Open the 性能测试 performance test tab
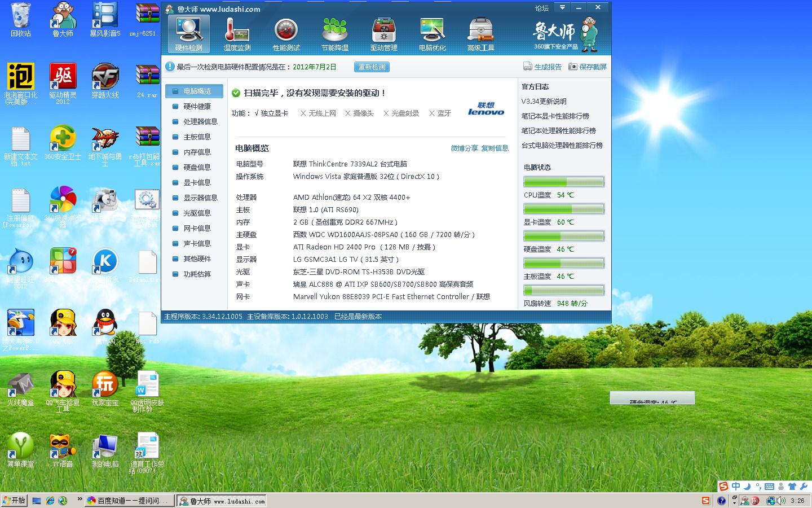 (x=286, y=34)
